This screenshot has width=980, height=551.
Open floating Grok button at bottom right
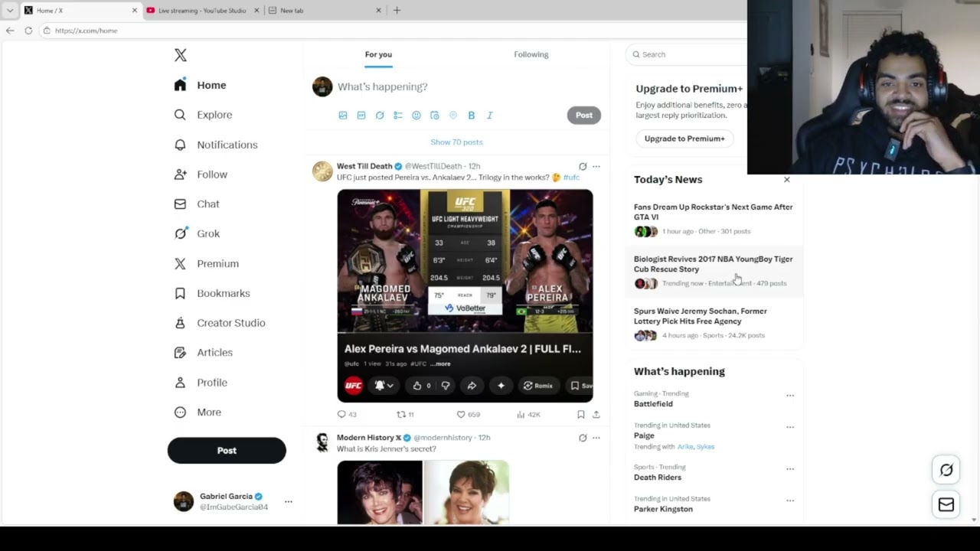(x=946, y=470)
